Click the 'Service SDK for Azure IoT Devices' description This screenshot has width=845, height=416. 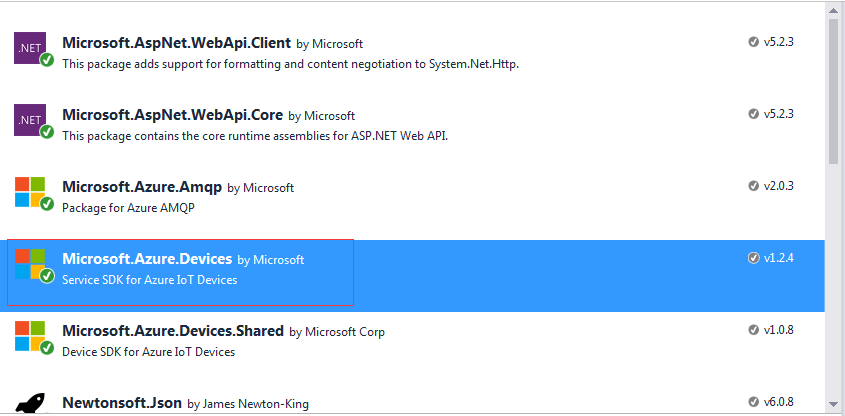[150, 280]
